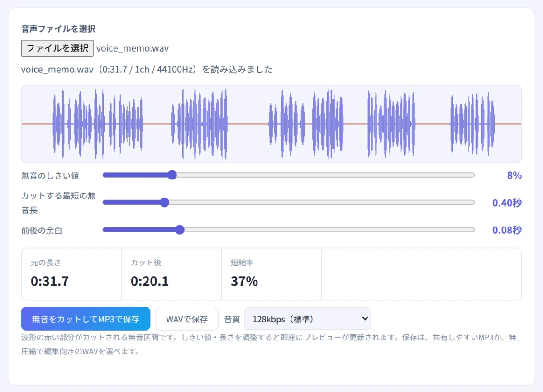Click the 音声ファイルを選択 heading

(58, 29)
